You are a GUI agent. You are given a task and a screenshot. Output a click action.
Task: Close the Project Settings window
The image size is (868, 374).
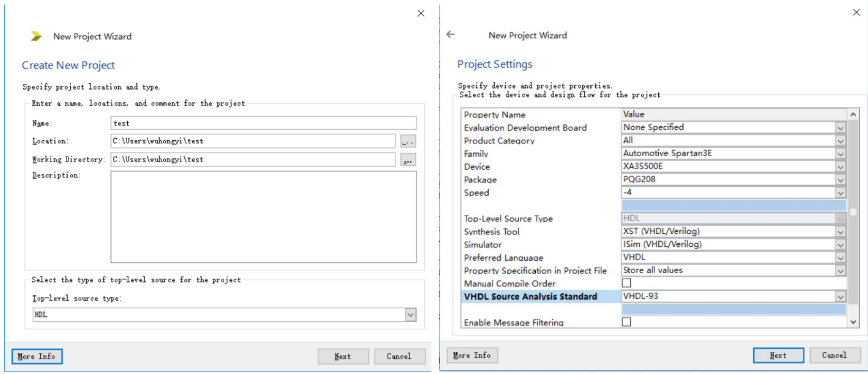coord(856,12)
